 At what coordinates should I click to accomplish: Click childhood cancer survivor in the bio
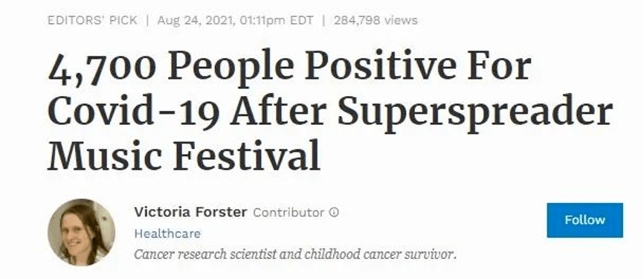[x=380, y=254]
